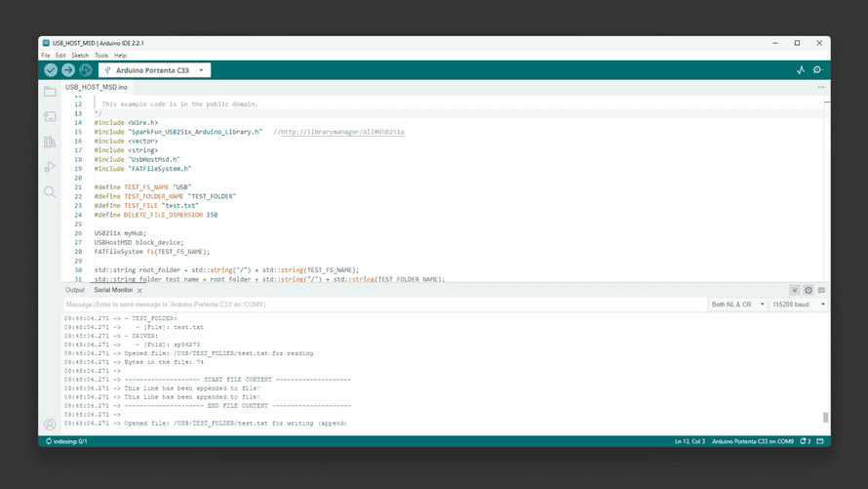Viewport: 868px width, 489px height.
Task: Open the Sketchbook folder sidebar icon
Action: (50, 92)
